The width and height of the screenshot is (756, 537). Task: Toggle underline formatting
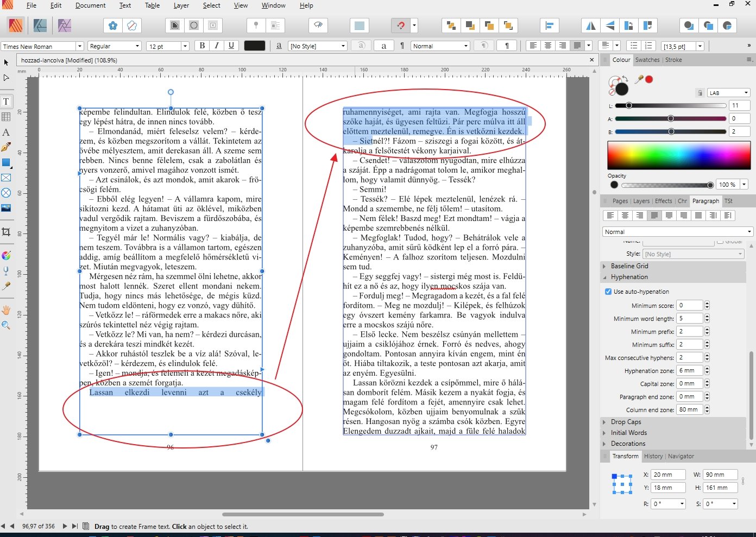pyautogui.click(x=231, y=46)
